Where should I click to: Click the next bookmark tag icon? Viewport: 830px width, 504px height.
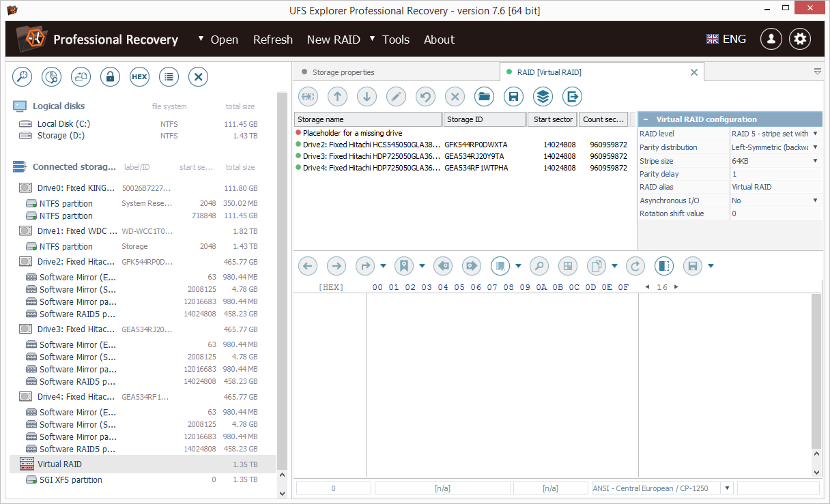click(472, 266)
